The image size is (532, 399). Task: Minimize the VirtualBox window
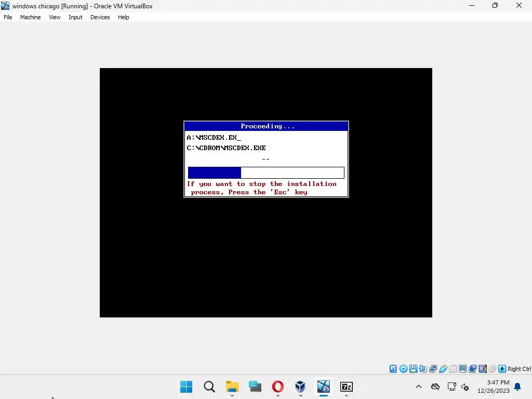point(472,5)
